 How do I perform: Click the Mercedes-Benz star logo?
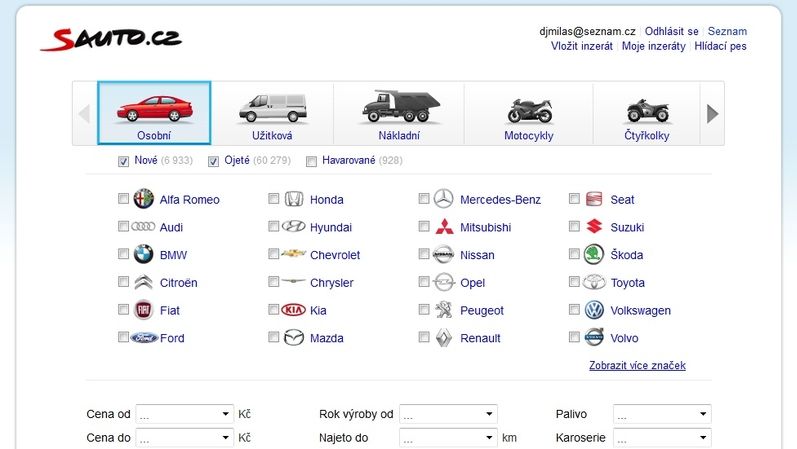(x=444, y=198)
